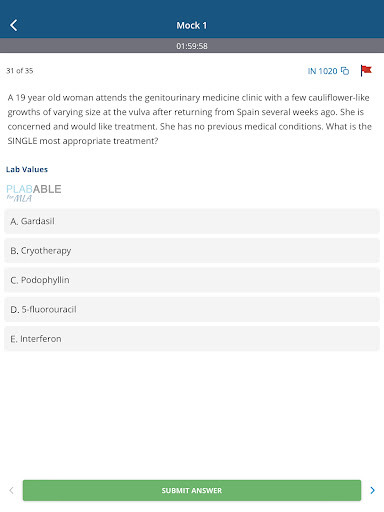Click the 31 of 35 progress counter
This screenshot has height=512, width=384.
(x=20, y=71)
